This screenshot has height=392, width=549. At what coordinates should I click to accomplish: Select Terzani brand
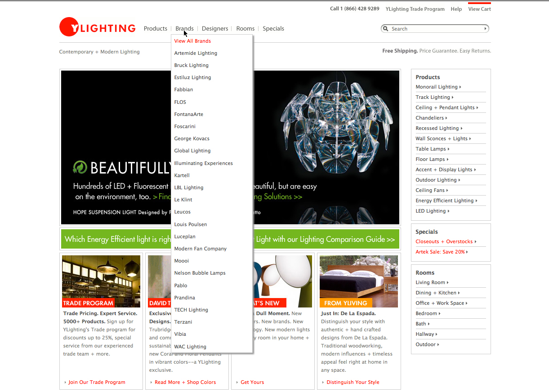tap(183, 322)
